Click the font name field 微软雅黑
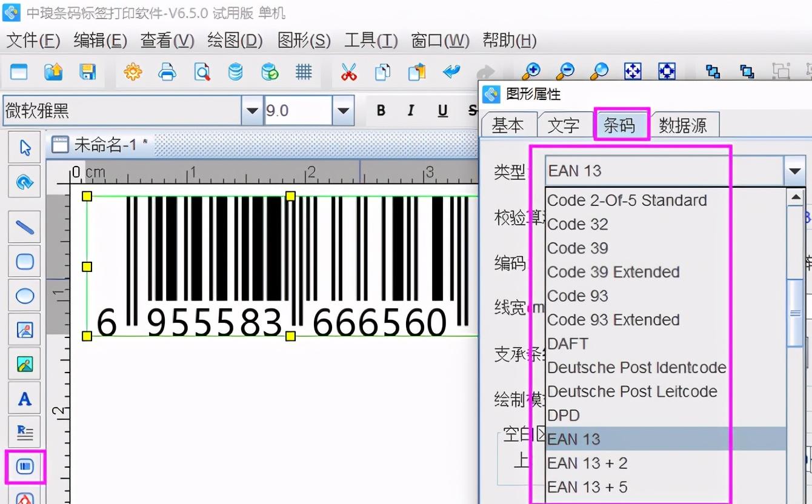This screenshot has height=504, width=812. pos(122,111)
